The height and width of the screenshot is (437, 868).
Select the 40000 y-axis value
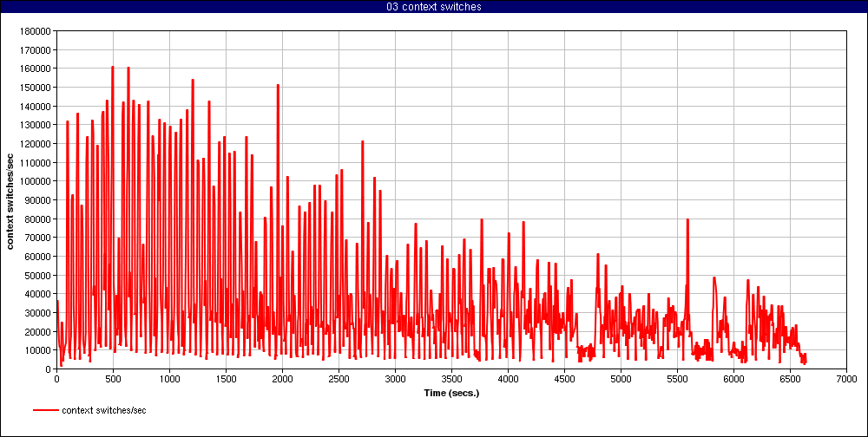(x=37, y=294)
